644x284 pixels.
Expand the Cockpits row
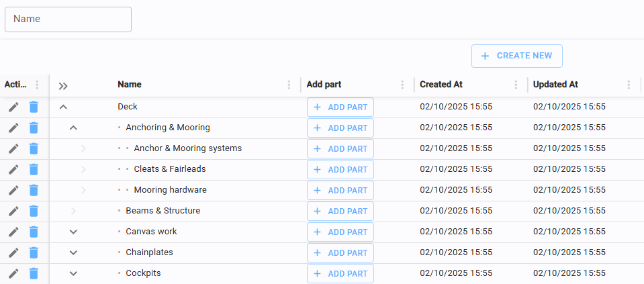pyautogui.click(x=74, y=273)
